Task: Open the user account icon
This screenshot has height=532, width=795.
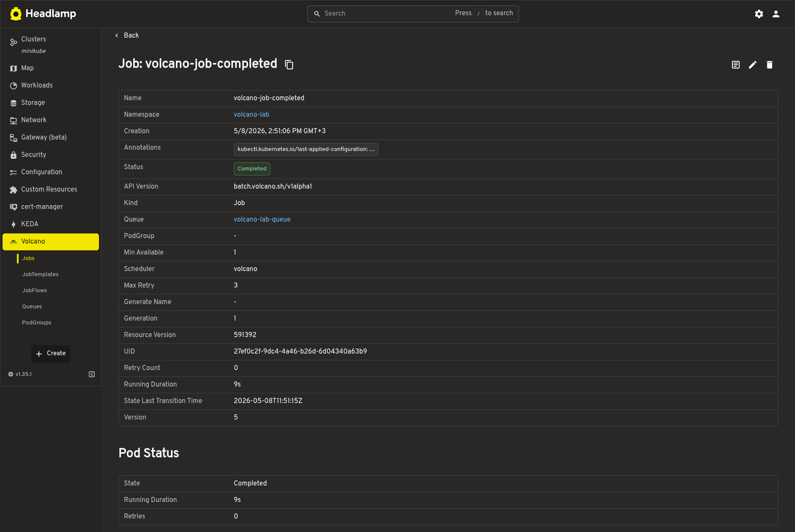Action: pyautogui.click(x=776, y=14)
